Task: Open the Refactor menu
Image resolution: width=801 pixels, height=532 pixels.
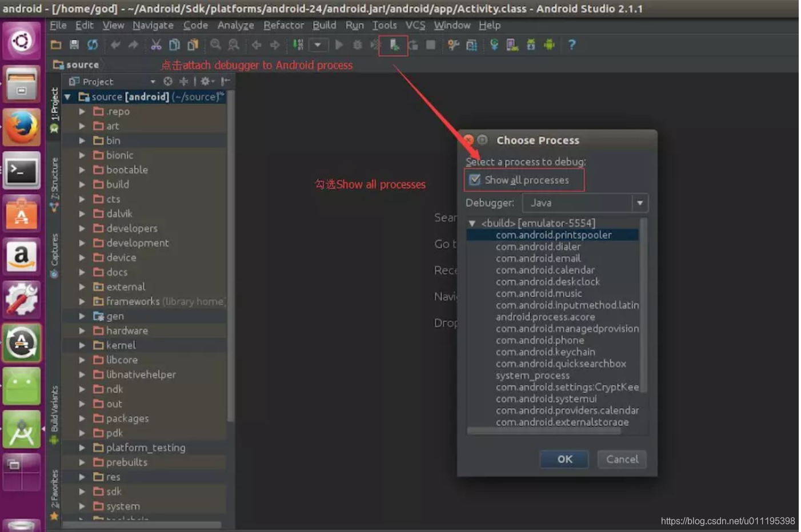Action: click(283, 25)
